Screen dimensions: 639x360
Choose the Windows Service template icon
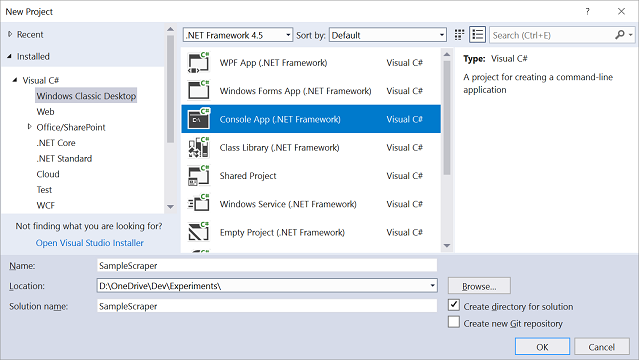pos(198,204)
